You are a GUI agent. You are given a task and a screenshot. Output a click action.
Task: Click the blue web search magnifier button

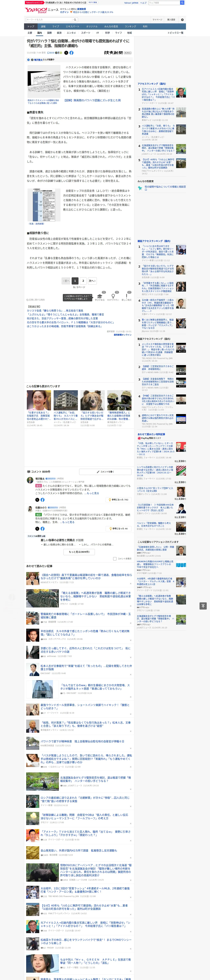[182, 3]
